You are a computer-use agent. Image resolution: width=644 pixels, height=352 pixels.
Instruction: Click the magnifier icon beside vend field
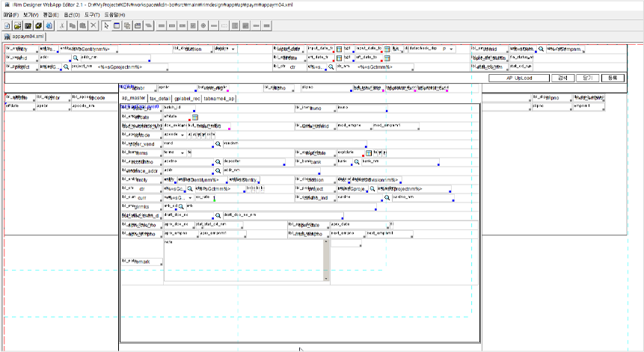coord(218,144)
